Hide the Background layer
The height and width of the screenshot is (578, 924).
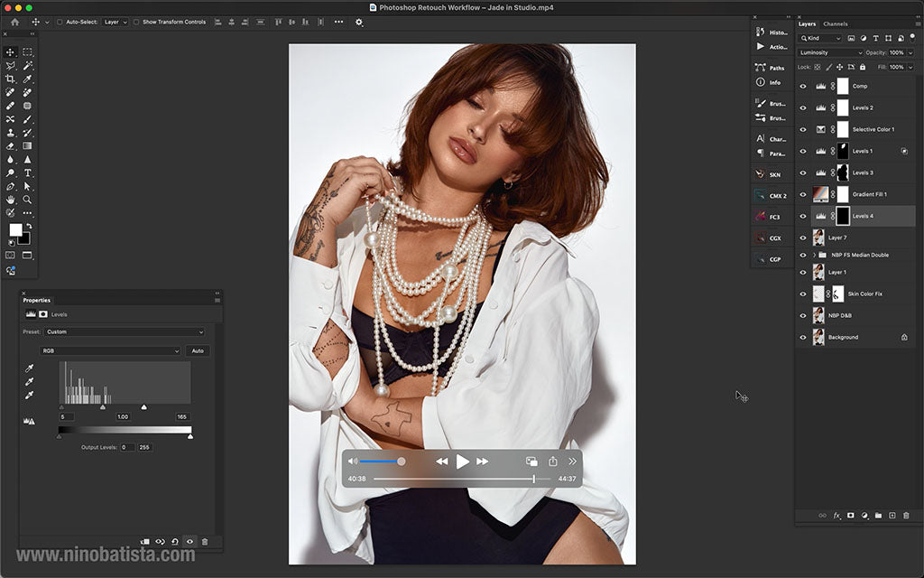click(803, 337)
